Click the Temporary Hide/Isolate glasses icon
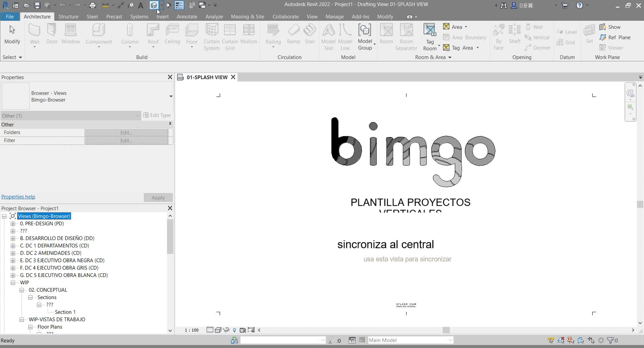This screenshot has width=644, height=348. 226,330
